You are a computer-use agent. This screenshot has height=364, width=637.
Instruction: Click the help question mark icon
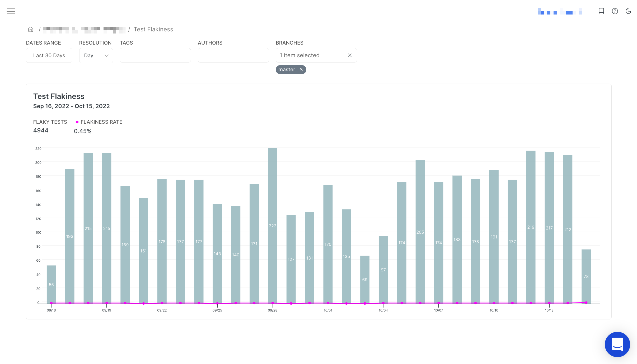(615, 11)
